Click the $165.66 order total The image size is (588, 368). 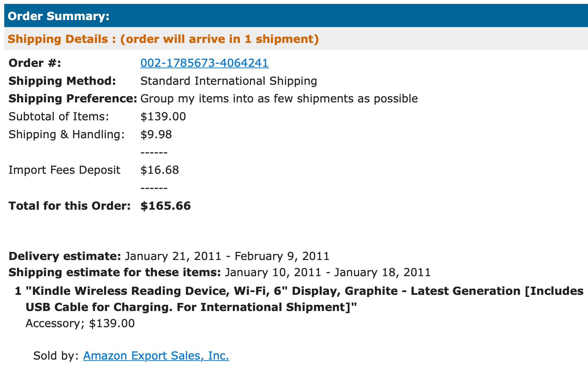[166, 206]
